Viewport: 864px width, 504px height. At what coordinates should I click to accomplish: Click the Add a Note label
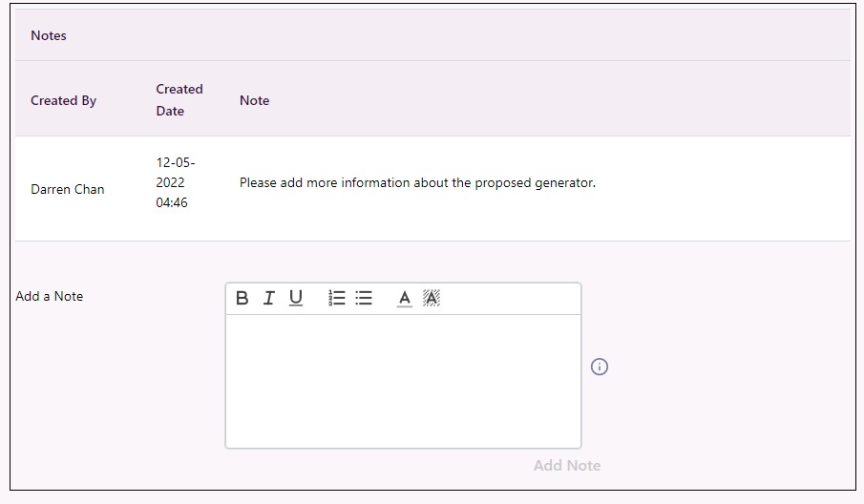(x=49, y=296)
